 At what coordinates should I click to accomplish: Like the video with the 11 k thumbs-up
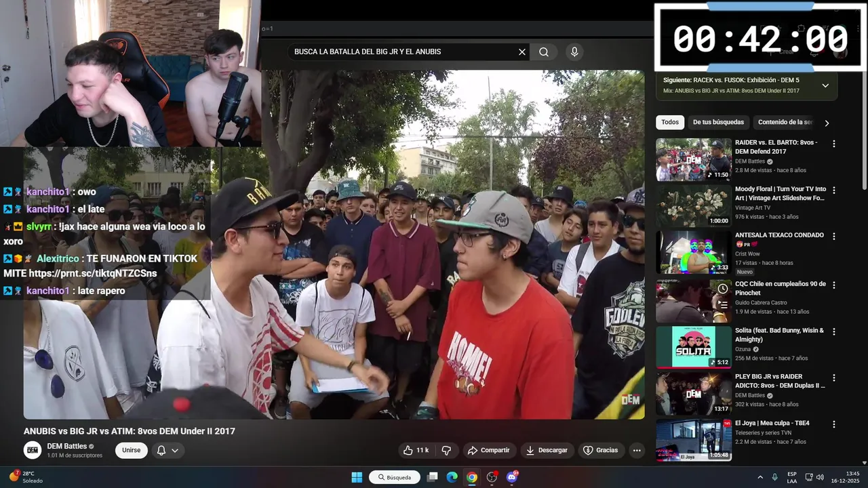(x=416, y=450)
